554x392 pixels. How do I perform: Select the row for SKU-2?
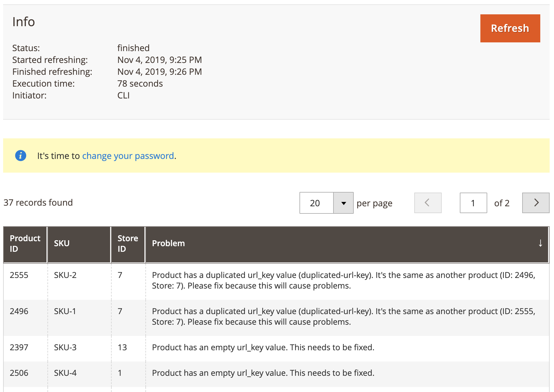tap(64, 275)
